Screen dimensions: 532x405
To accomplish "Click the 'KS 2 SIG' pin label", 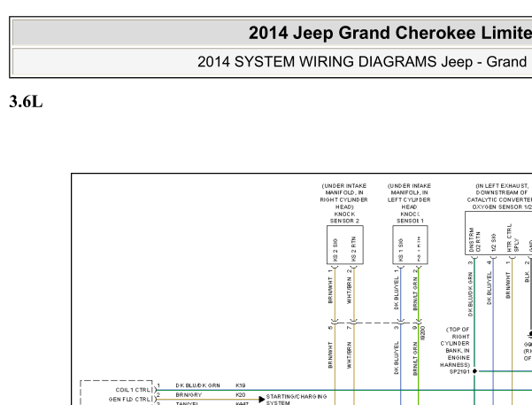I will (335, 250).
